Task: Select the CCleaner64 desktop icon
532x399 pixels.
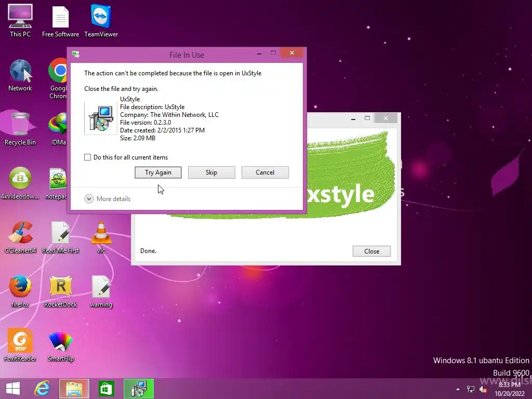Action: point(20,237)
